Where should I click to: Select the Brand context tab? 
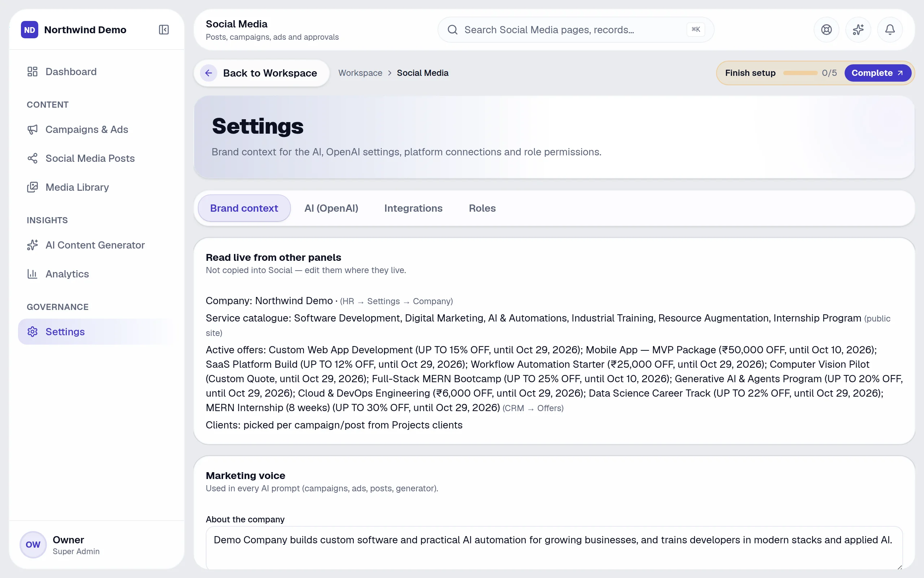click(244, 208)
